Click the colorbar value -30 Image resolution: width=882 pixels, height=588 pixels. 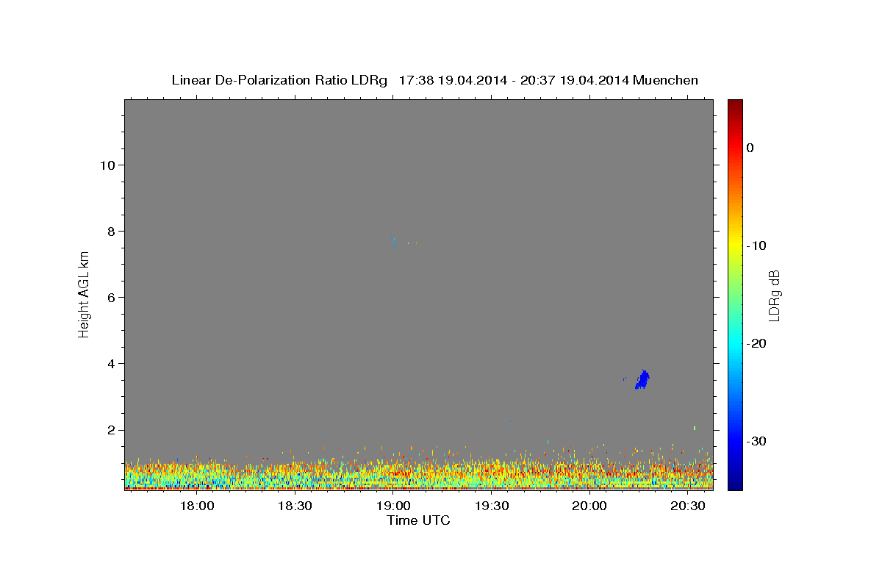[x=757, y=441]
